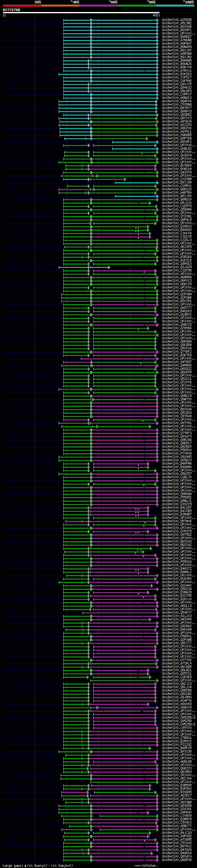Select hit label UniRef100_Q7K566

point(177,328)
